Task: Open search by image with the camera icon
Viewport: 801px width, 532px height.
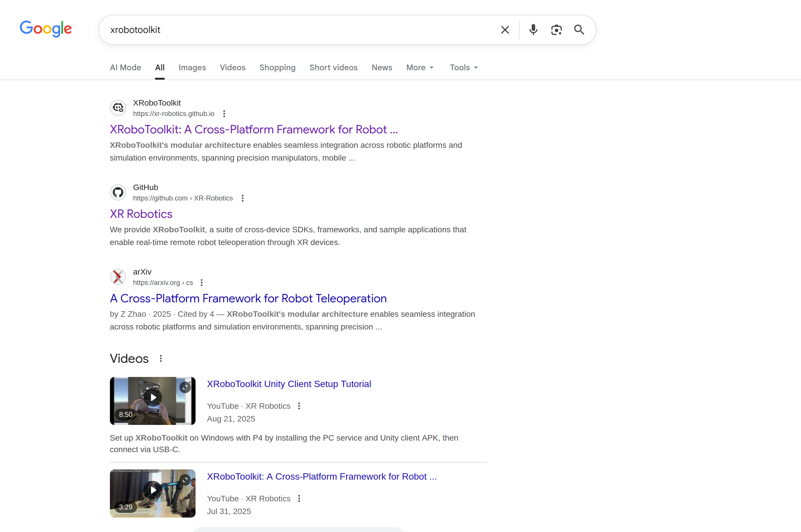Action: [x=556, y=30]
